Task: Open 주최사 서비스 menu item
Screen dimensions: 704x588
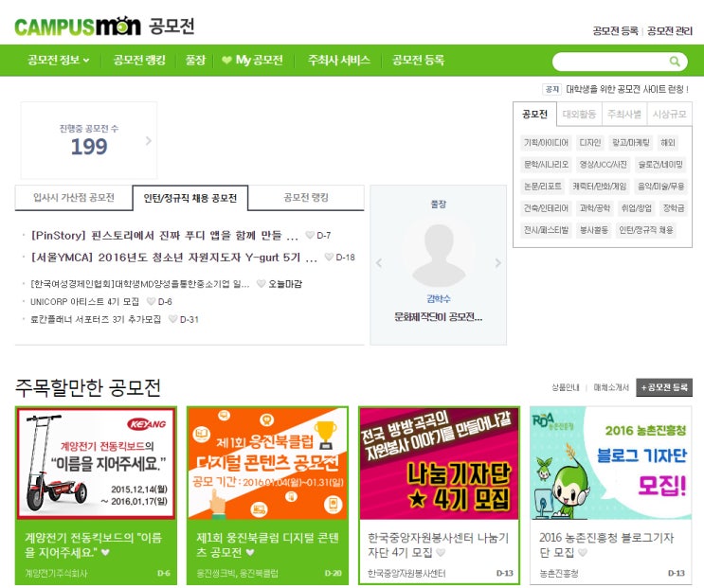Action: click(339, 60)
